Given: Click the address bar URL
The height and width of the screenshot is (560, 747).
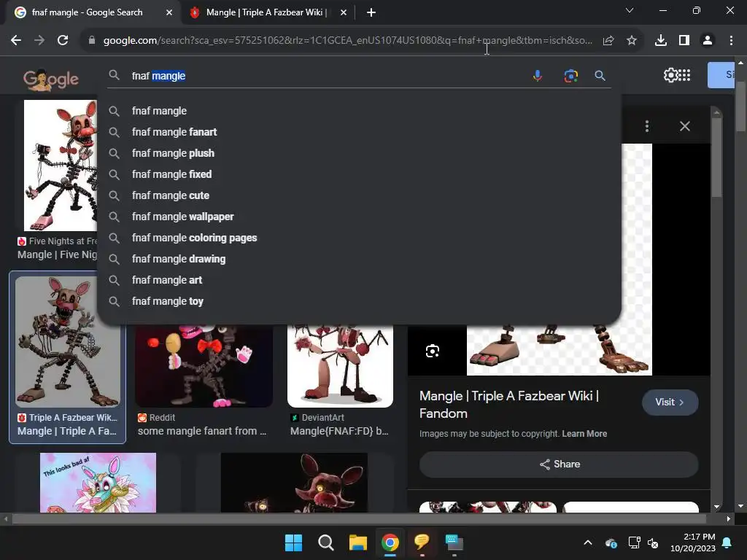Looking at the screenshot, I should (x=348, y=41).
